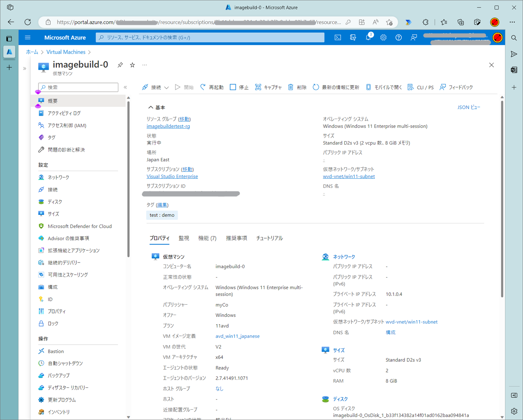
Task: Open portal settings gear icon
Action: tap(383, 38)
